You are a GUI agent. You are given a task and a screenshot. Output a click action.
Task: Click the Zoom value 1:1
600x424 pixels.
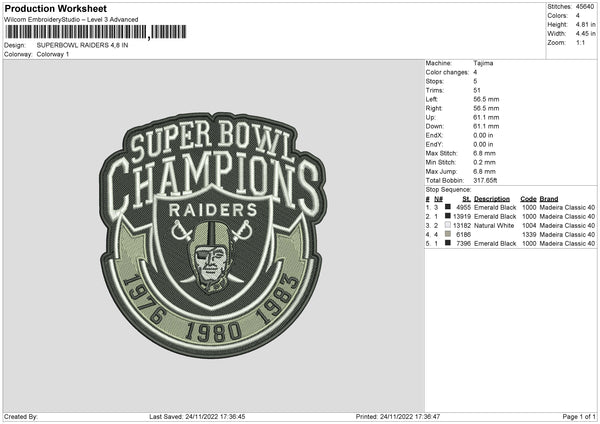[x=580, y=42]
